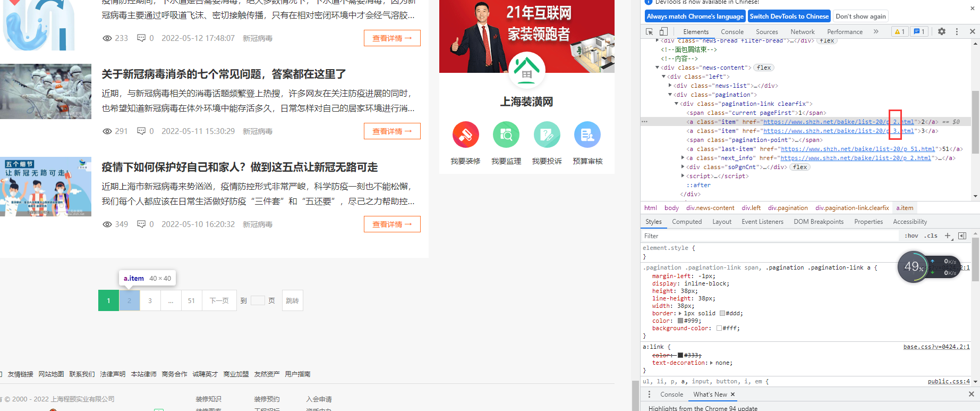
Task: Collapse the div class left node
Action: coord(663,77)
